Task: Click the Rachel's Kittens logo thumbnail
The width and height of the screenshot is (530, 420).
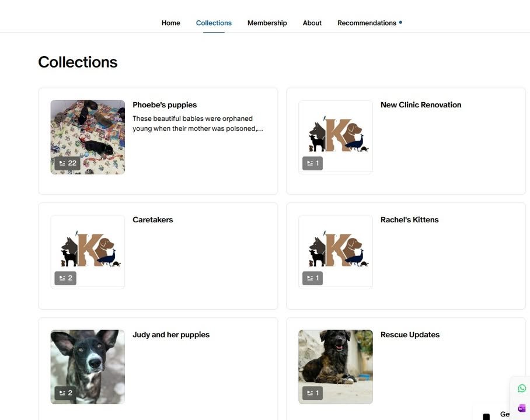Action: tap(336, 252)
